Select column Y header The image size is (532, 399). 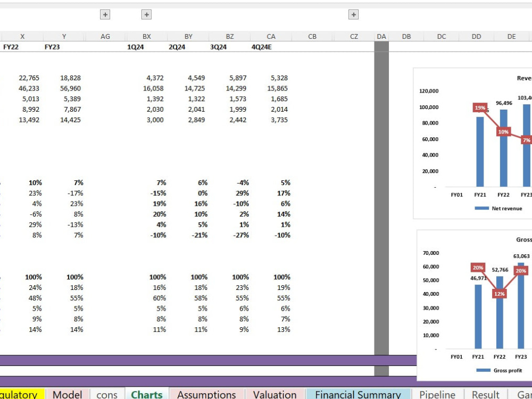[x=64, y=36]
